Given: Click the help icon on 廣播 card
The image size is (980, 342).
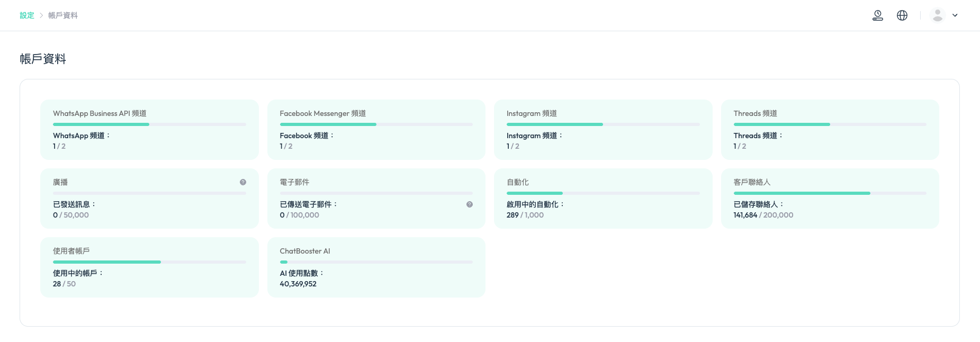Looking at the screenshot, I should click(x=243, y=182).
